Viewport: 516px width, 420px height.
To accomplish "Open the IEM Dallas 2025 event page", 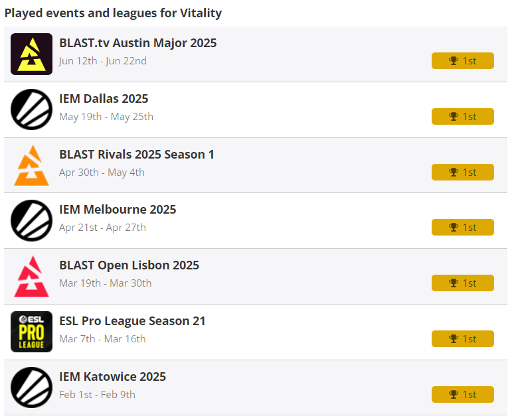I will click(104, 99).
